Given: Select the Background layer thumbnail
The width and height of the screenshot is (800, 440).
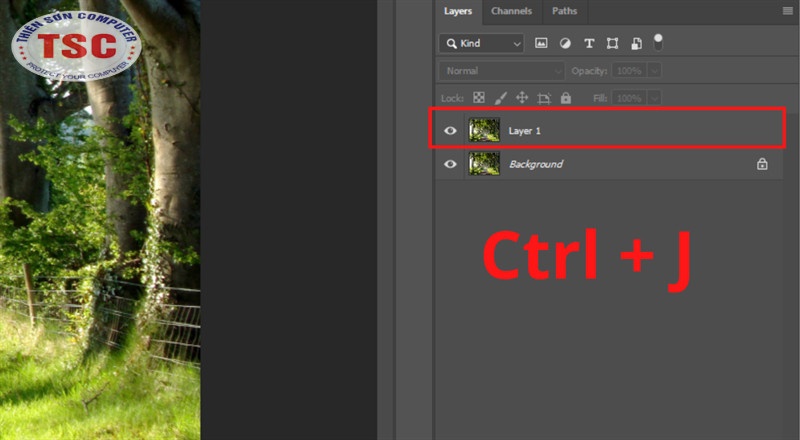Looking at the screenshot, I should pyautogui.click(x=485, y=164).
